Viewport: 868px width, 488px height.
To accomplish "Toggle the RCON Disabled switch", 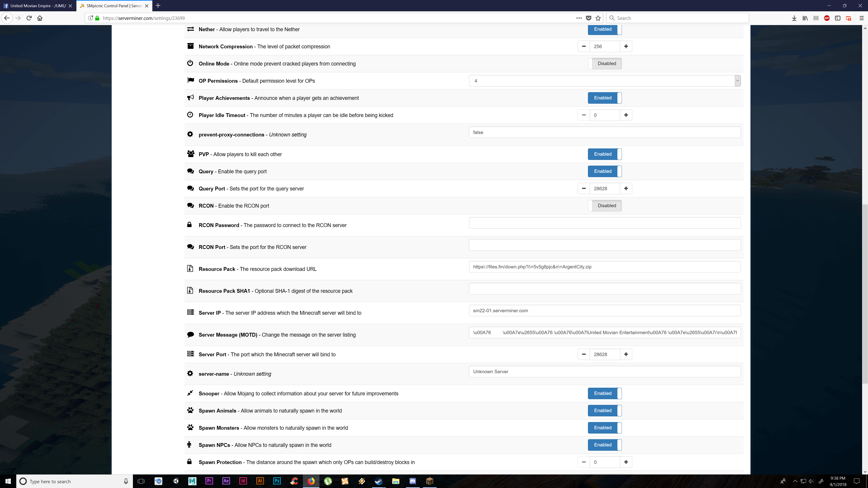I will click(x=604, y=205).
